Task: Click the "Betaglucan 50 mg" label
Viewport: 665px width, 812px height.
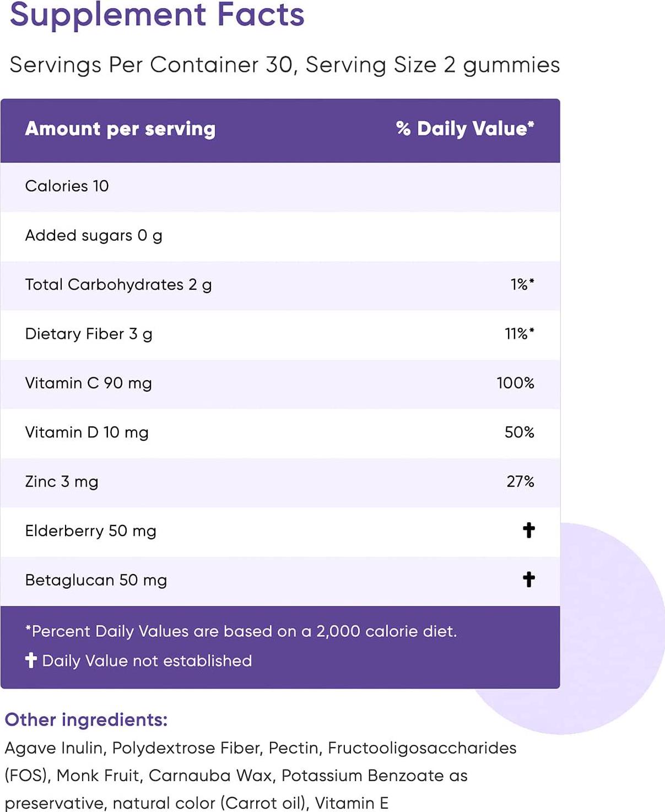Action: pos(96,580)
